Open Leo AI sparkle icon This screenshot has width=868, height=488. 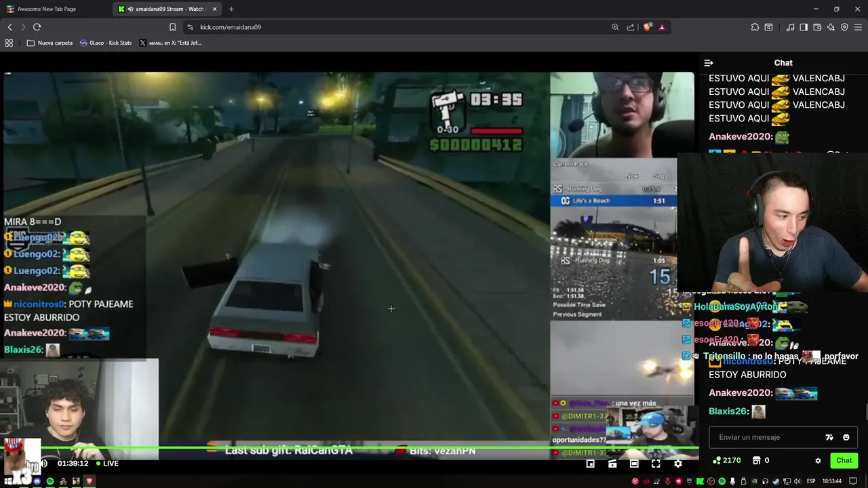(831, 27)
